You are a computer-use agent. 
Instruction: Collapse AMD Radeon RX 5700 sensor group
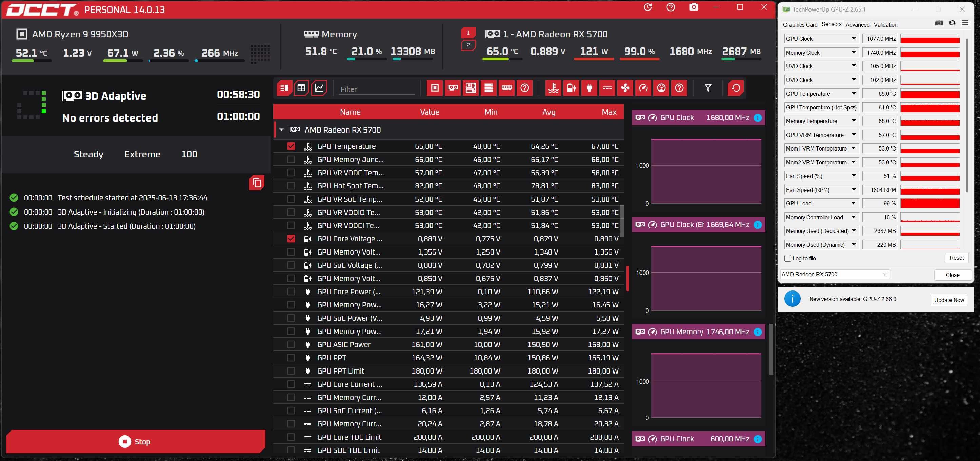pos(281,130)
